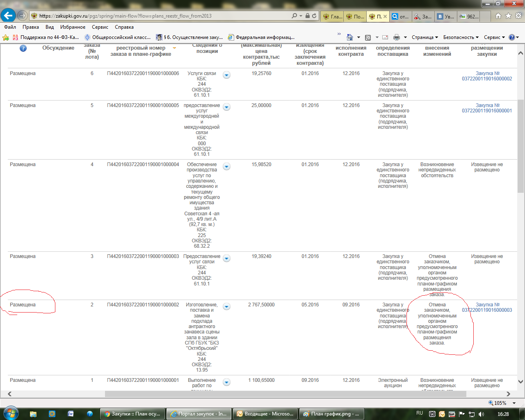Expand details for Выполнение работ row 1

point(226,382)
